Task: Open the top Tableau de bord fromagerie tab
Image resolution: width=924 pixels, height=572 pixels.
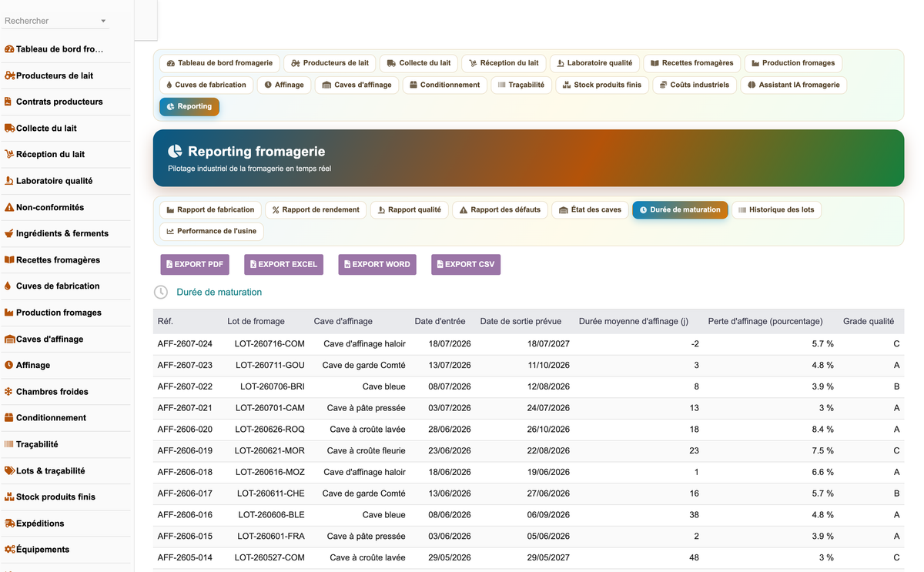Action: click(219, 63)
